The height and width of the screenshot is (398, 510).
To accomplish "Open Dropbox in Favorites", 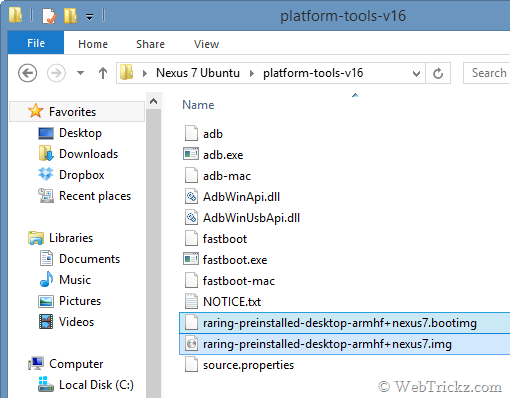I will click(x=82, y=175).
